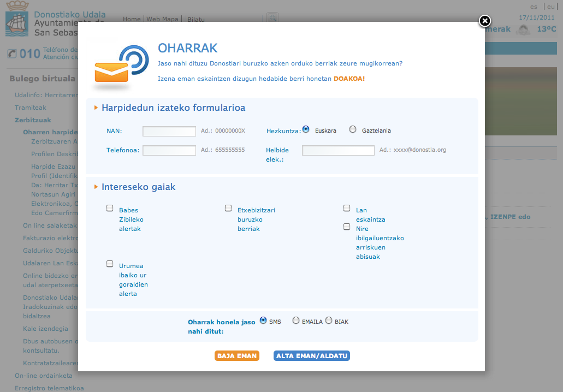Collapse the Harpidedun izateko formularioa section arrow

(96, 108)
